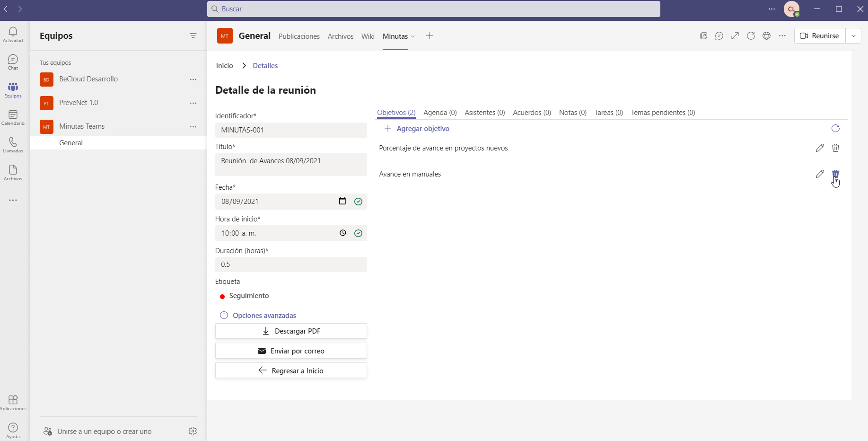Open the Actividad bell icon
This screenshot has width=868, height=441.
point(13,35)
